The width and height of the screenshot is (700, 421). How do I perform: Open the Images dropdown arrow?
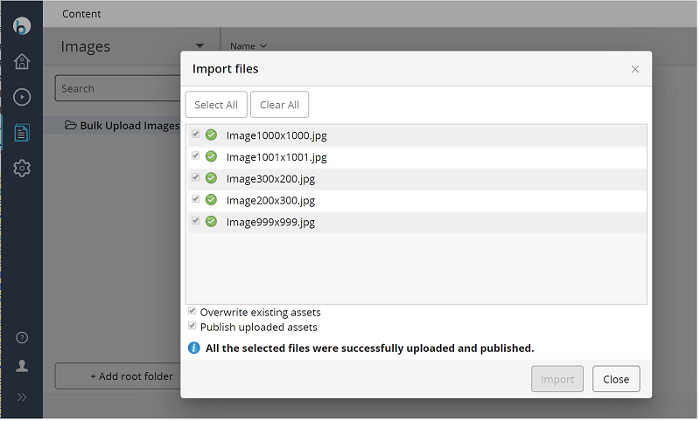[200, 46]
